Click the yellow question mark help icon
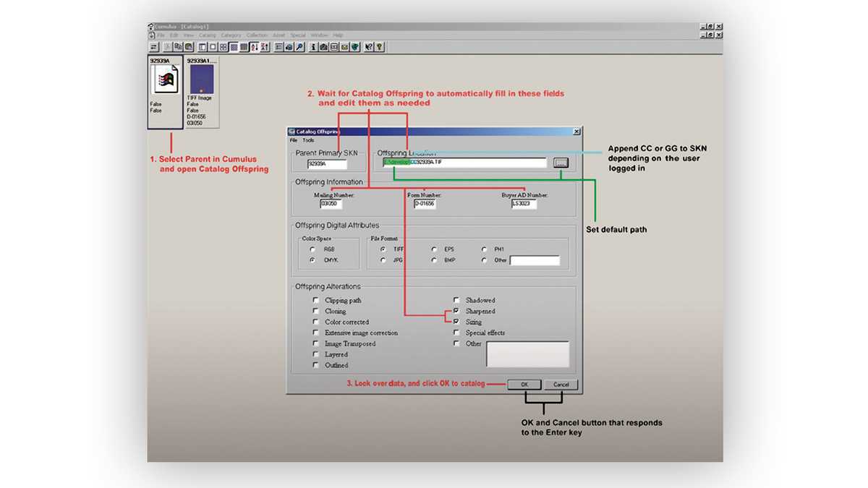The width and height of the screenshot is (868, 488). point(379,47)
